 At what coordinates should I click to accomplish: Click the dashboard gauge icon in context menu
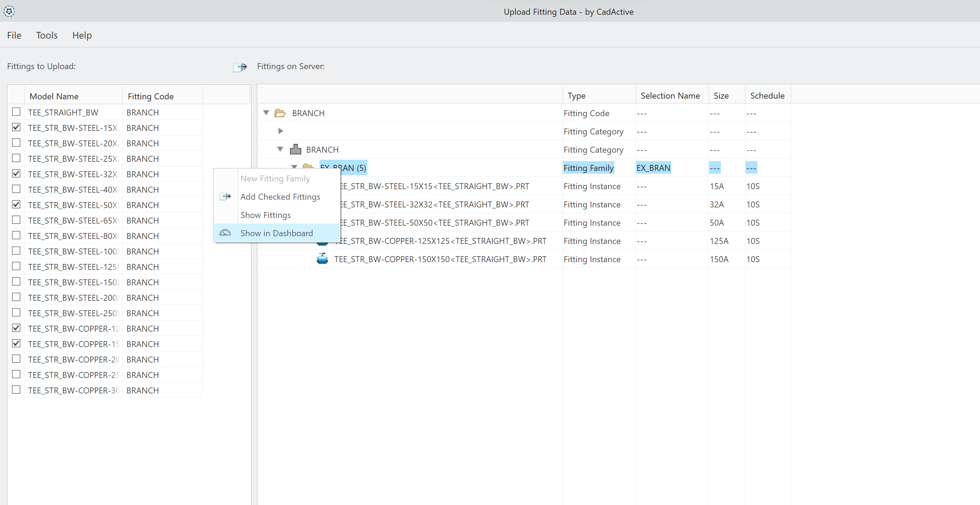(225, 233)
